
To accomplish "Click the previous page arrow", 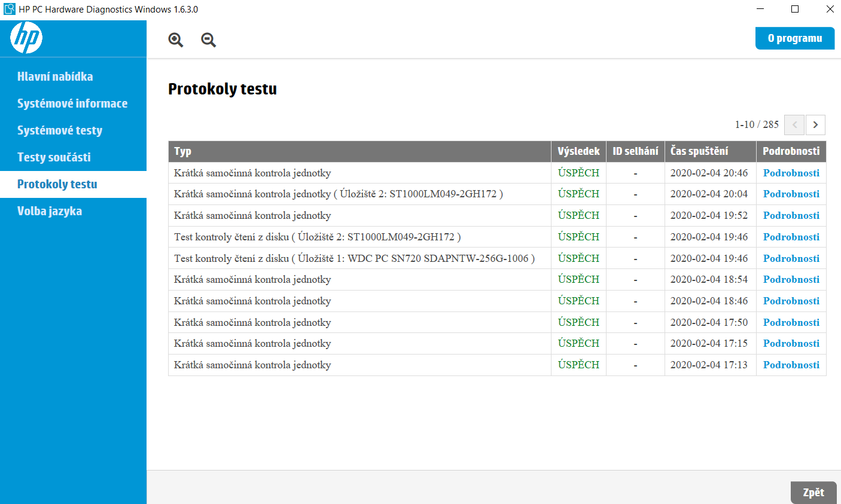I will pyautogui.click(x=794, y=125).
